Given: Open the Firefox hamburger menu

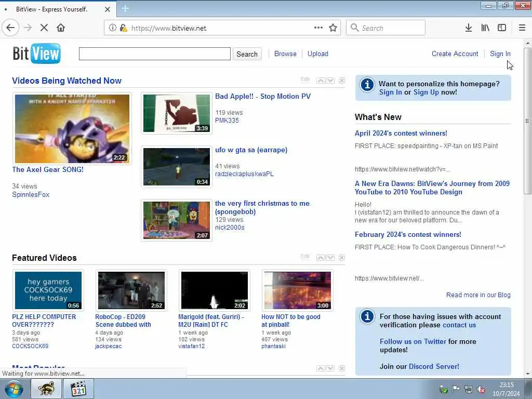Looking at the screenshot, I should [522, 28].
